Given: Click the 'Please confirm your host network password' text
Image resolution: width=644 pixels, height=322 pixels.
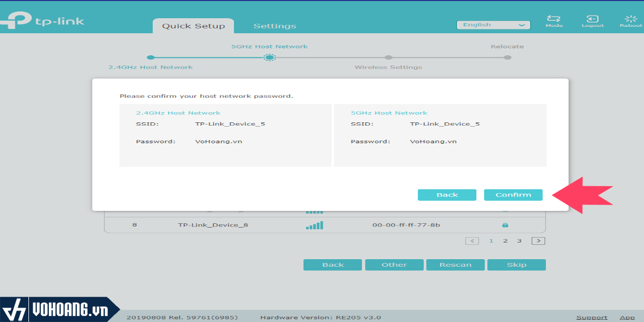Looking at the screenshot, I should tap(207, 96).
